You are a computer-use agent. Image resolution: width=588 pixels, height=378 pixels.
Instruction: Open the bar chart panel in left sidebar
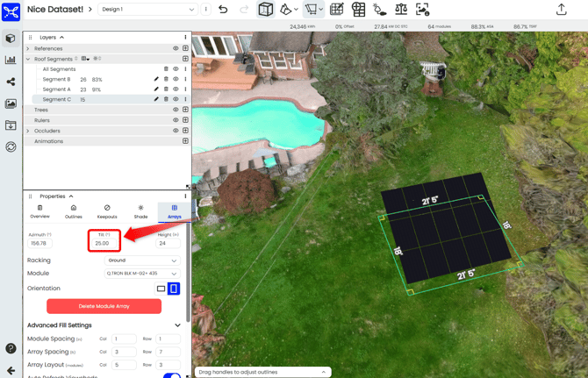[x=11, y=61]
